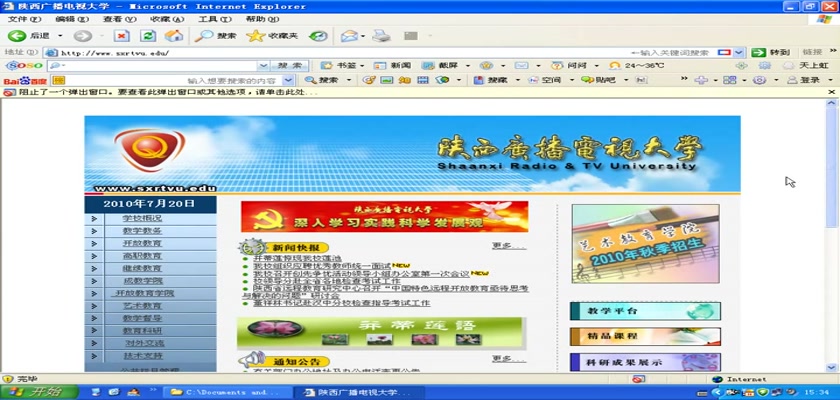Click the Baidu toolbar logo
This screenshot has height=400, width=840.
pos(25,80)
